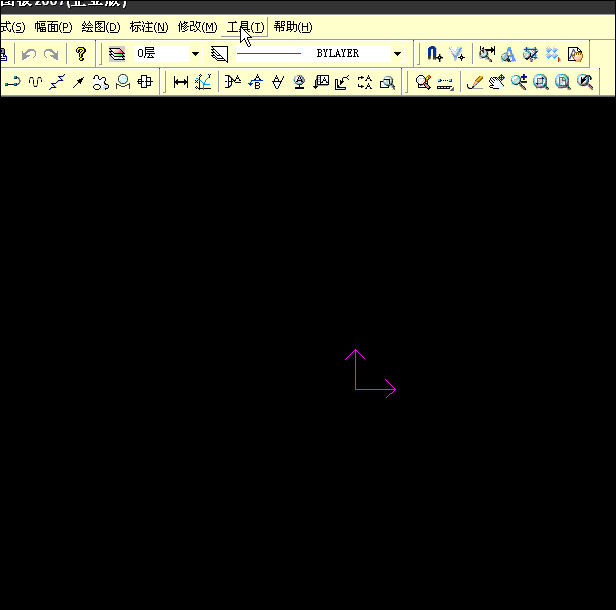Open the 工具(T) menu
The width and height of the screenshot is (616, 610).
point(245,27)
